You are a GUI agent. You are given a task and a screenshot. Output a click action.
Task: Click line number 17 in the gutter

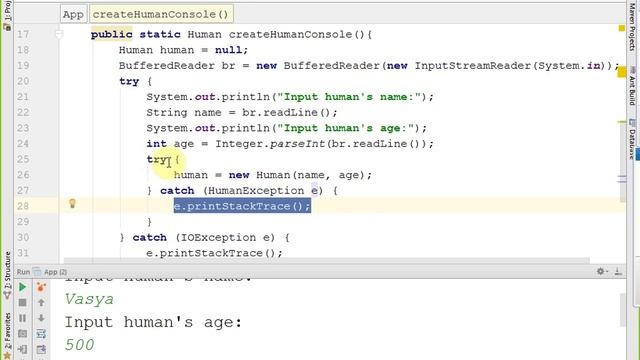23,34
